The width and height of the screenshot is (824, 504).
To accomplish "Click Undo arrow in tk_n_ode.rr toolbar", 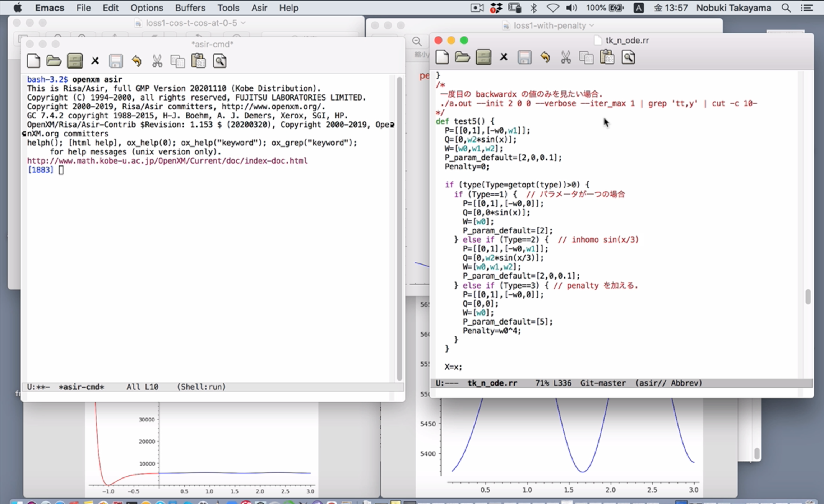I will point(545,57).
